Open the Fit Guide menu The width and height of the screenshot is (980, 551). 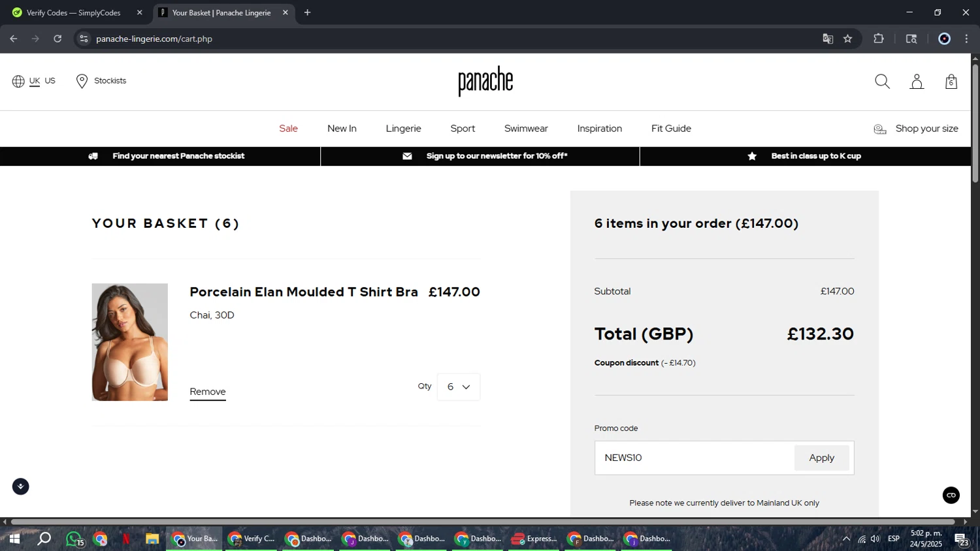pyautogui.click(x=671, y=129)
